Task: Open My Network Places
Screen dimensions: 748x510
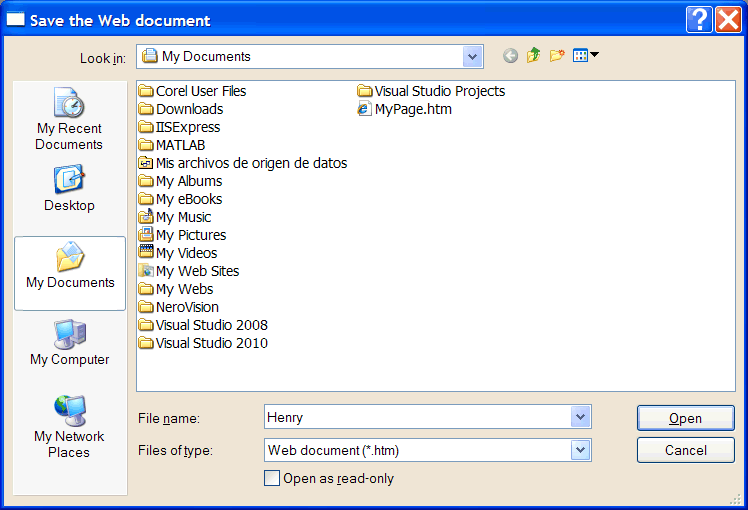Action: point(69,427)
